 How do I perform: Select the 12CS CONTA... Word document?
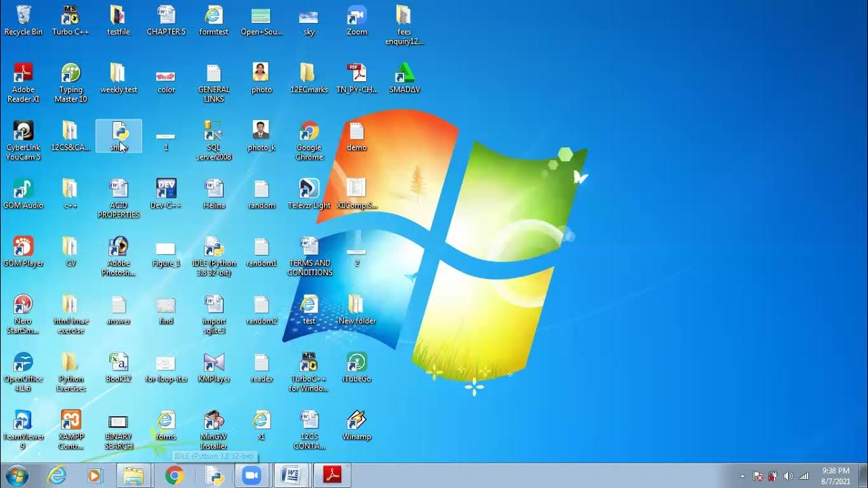(x=309, y=430)
